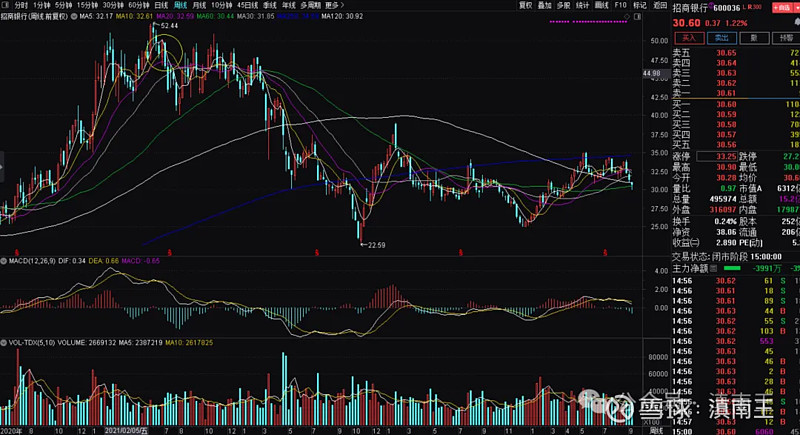Viewport: 800px width, 435px height.
Task: Open the F10 company info
Action: [x=621, y=5]
